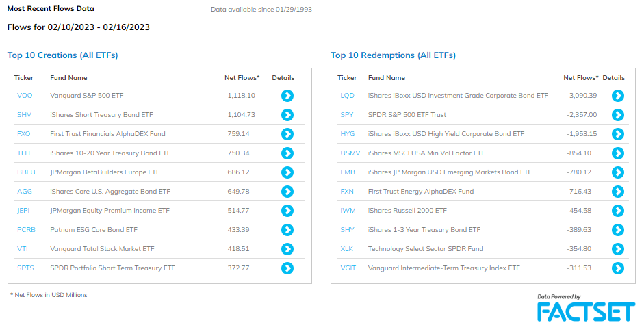Click the 'Most Recent Flows Data' title
Image resolution: width=644 pixels, height=325 pixels.
click(51, 9)
